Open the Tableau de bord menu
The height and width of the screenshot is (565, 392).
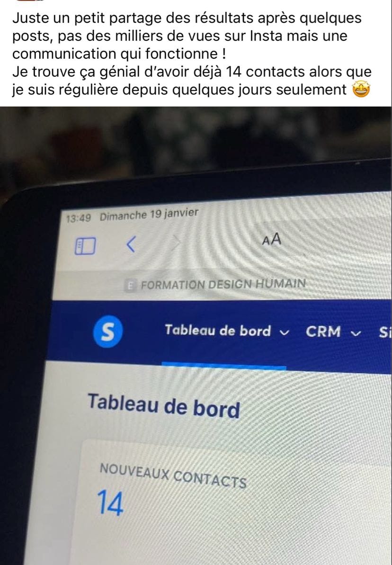click(x=218, y=331)
